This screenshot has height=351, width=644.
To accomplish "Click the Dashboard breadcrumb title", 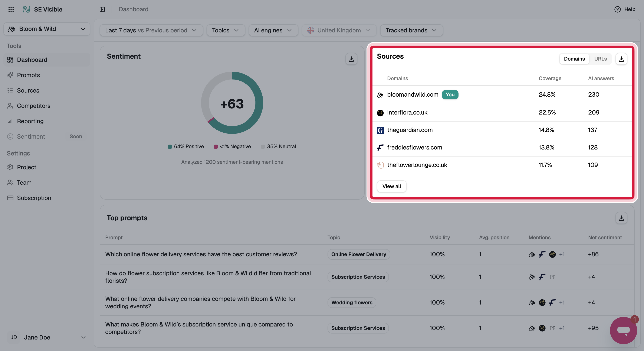I will pyautogui.click(x=134, y=9).
